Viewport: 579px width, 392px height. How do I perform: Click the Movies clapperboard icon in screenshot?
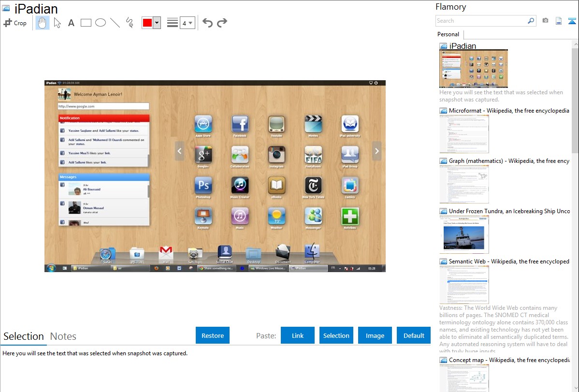tap(313, 124)
